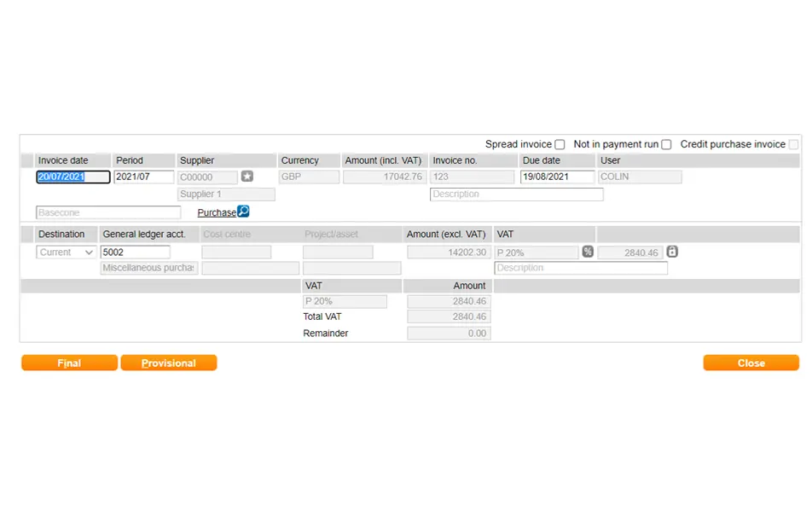Open the Purchase link
Viewport: 812px width, 505px height.
pos(217,212)
